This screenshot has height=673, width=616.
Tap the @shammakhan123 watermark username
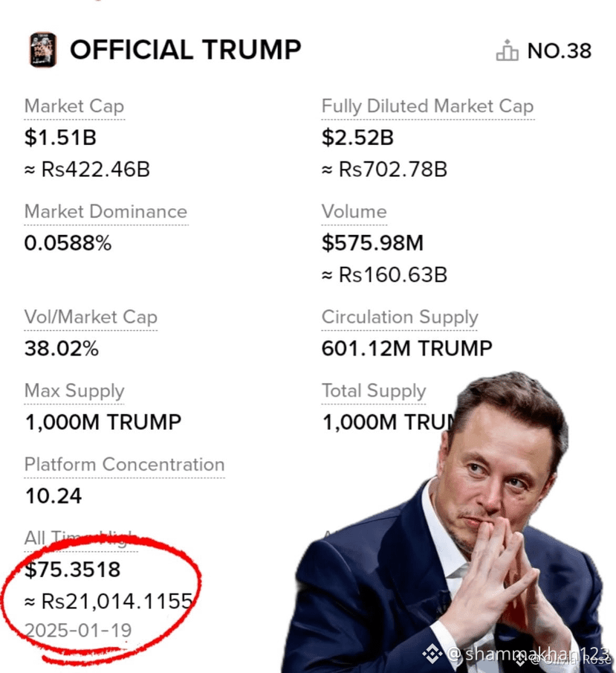tap(528, 654)
